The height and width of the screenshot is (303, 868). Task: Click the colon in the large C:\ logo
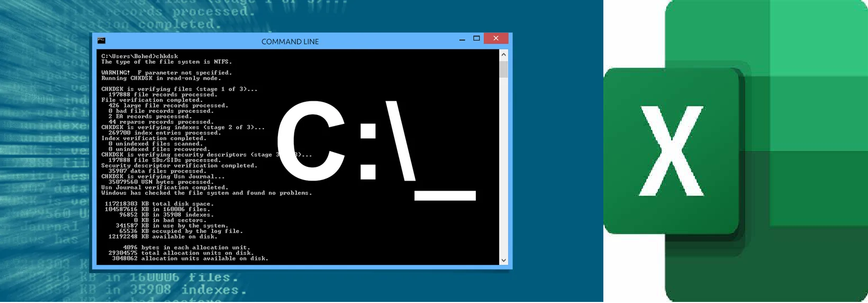(368, 151)
